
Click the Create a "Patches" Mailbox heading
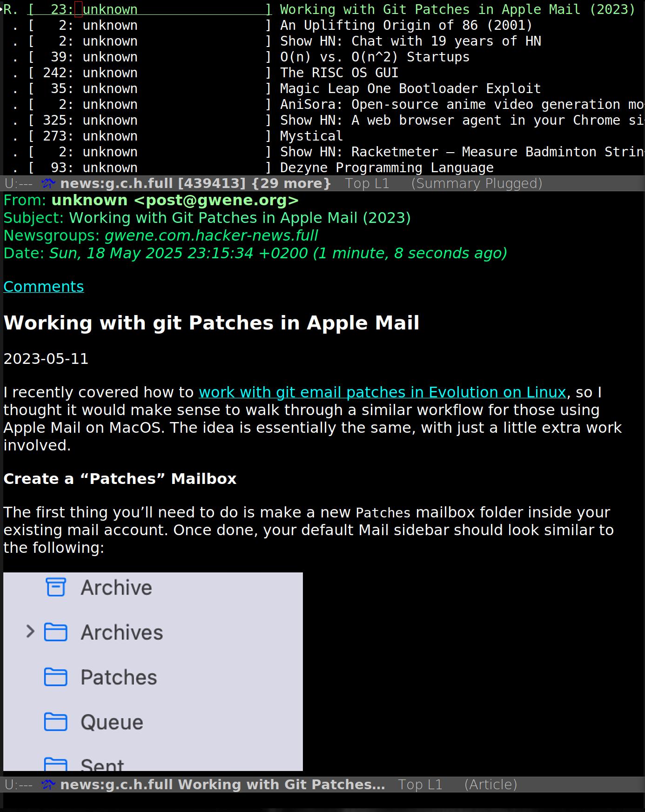point(120,479)
